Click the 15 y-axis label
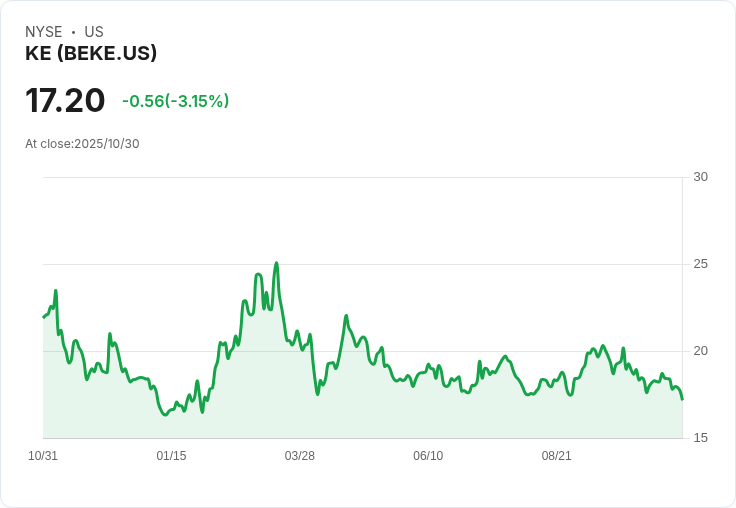This screenshot has height=508, width=736. 700,438
